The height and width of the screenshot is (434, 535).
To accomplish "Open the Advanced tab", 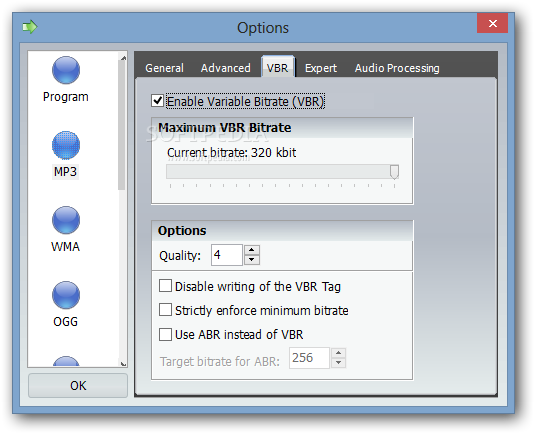I will tap(226, 68).
